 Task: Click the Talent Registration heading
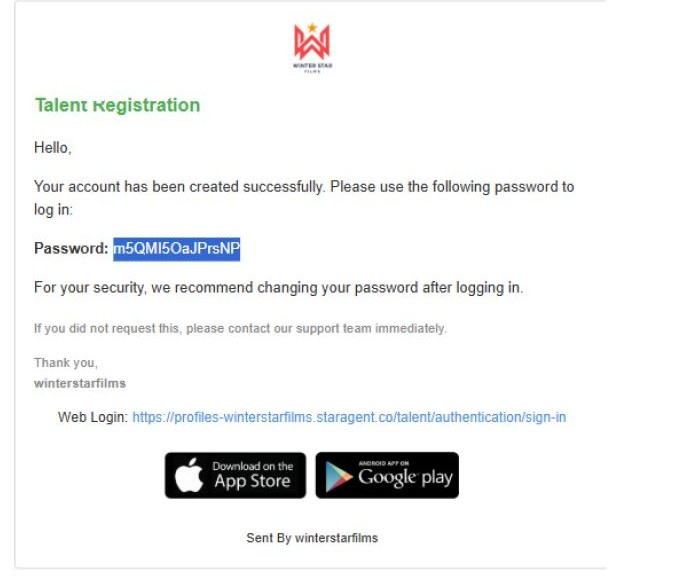[117, 105]
